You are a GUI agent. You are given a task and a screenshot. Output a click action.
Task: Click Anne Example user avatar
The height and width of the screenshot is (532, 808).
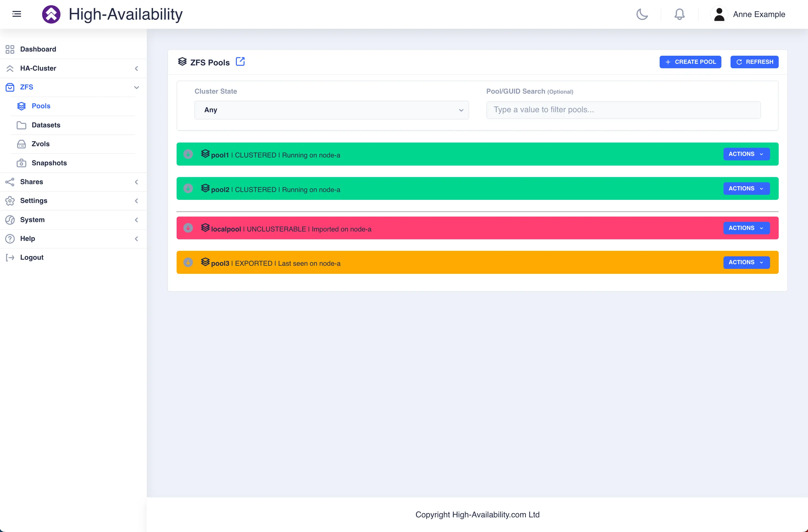[719, 14]
